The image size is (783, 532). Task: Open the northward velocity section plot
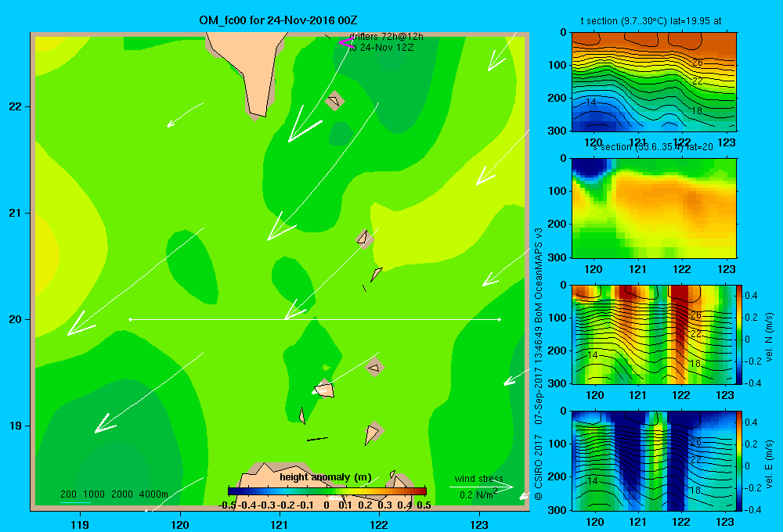tap(653, 334)
